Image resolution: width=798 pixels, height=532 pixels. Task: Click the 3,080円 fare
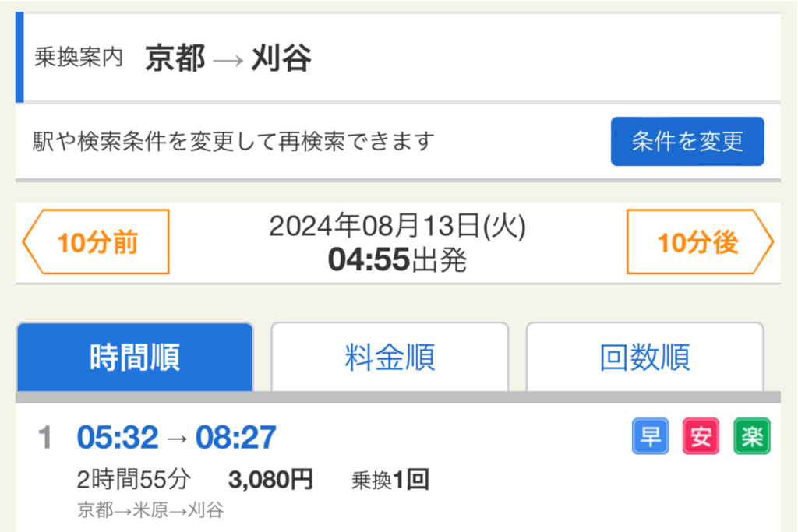pos(270,480)
